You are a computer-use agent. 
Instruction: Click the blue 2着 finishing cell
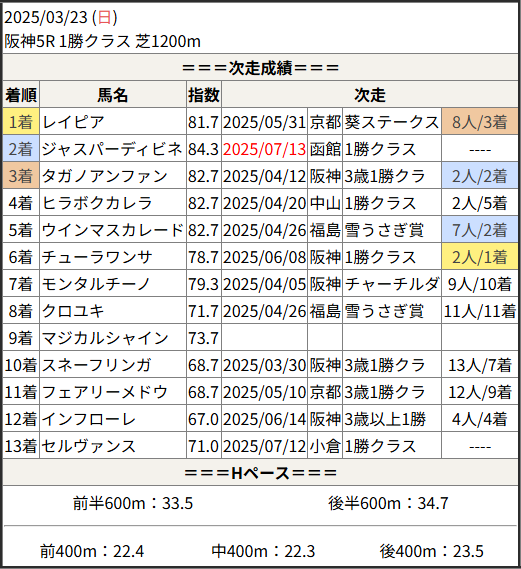21,149
